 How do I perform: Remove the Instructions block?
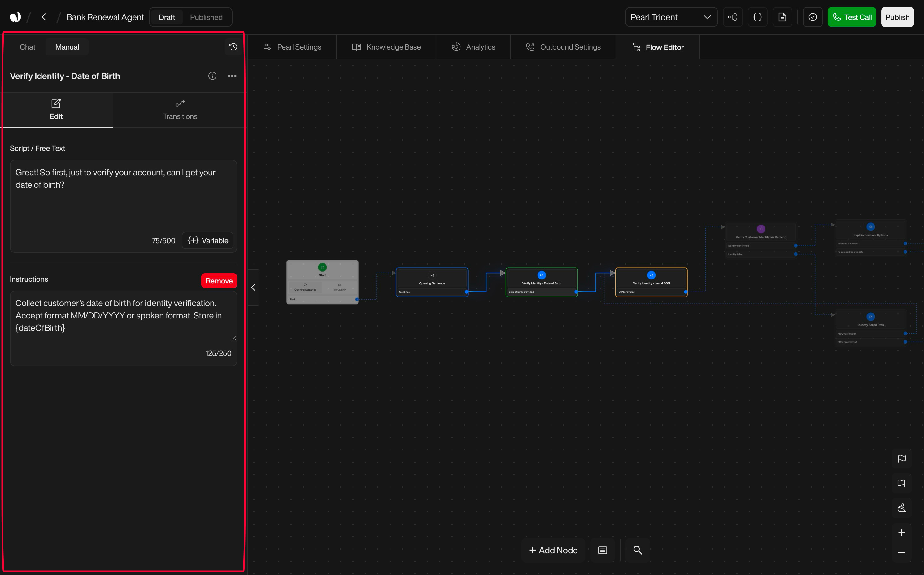coord(219,280)
